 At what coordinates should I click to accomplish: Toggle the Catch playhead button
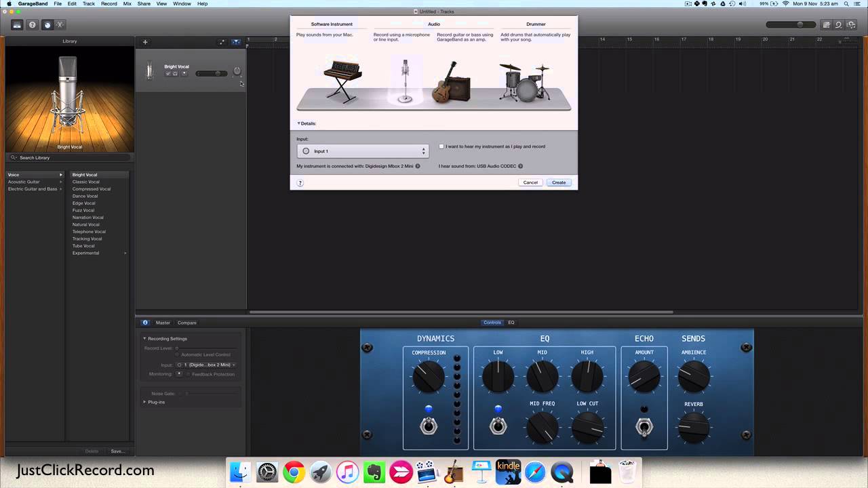click(x=236, y=42)
